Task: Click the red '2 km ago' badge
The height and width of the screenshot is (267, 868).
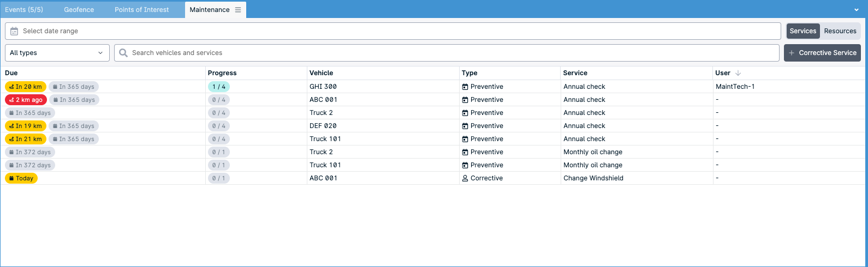Action: click(x=26, y=100)
